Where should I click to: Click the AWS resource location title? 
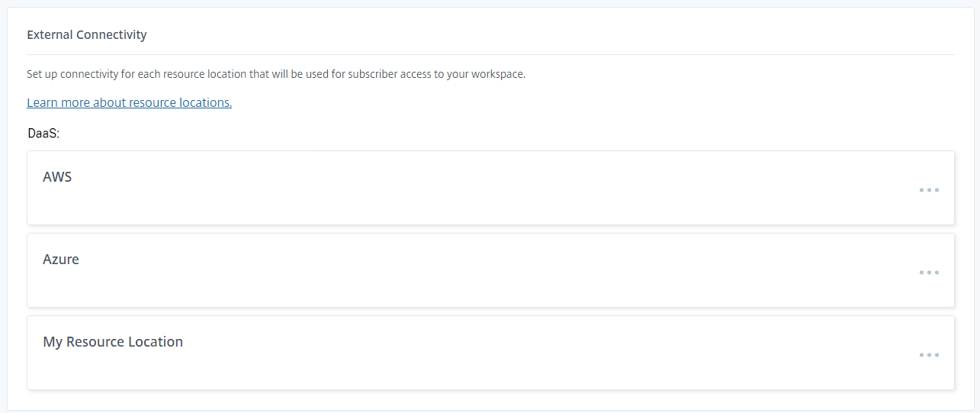(x=57, y=177)
